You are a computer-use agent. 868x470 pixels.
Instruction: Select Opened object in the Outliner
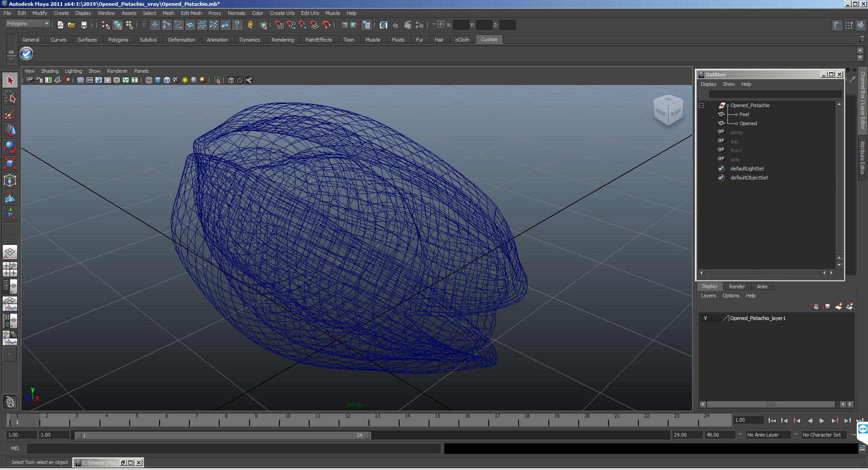tap(748, 123)
